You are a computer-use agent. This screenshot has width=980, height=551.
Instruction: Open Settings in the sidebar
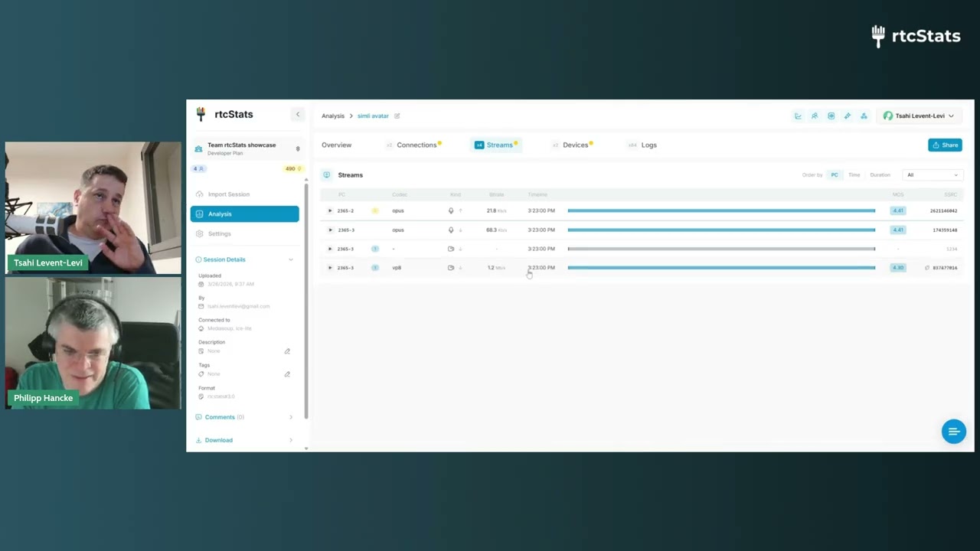point(244,233)
